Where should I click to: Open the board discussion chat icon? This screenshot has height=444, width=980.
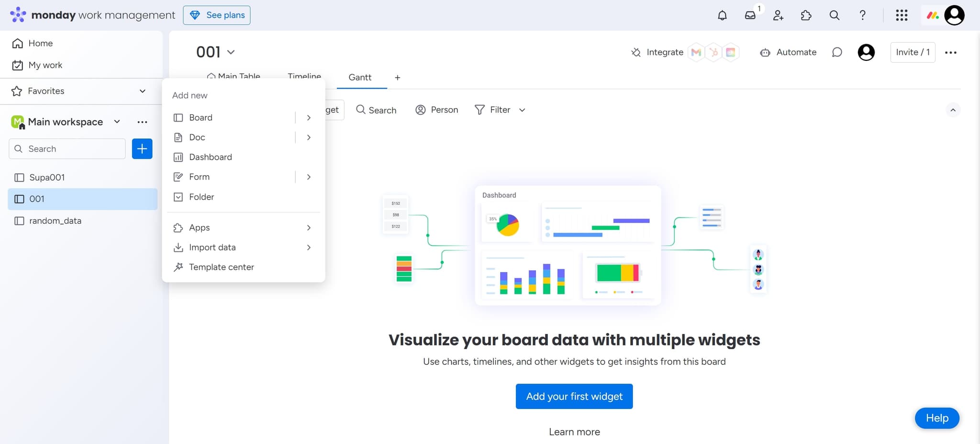[x=837, y=52]
